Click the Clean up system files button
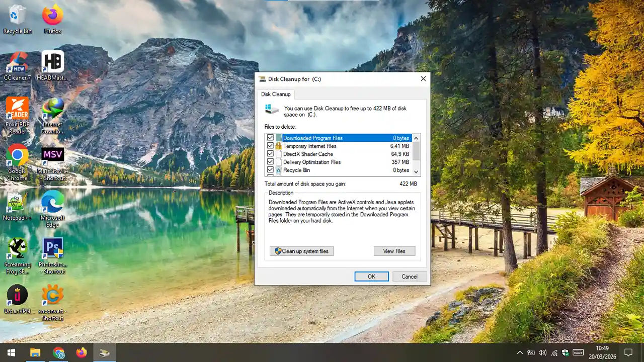The height and width of the screenshot is (362, 644). click(x=301, y=251)
